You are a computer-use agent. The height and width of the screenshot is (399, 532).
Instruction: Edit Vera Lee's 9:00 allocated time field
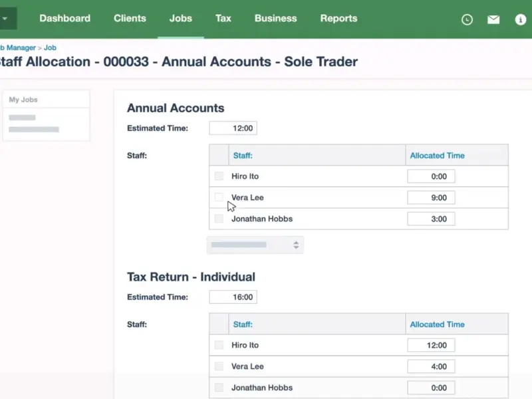click(x=431, y=198)
